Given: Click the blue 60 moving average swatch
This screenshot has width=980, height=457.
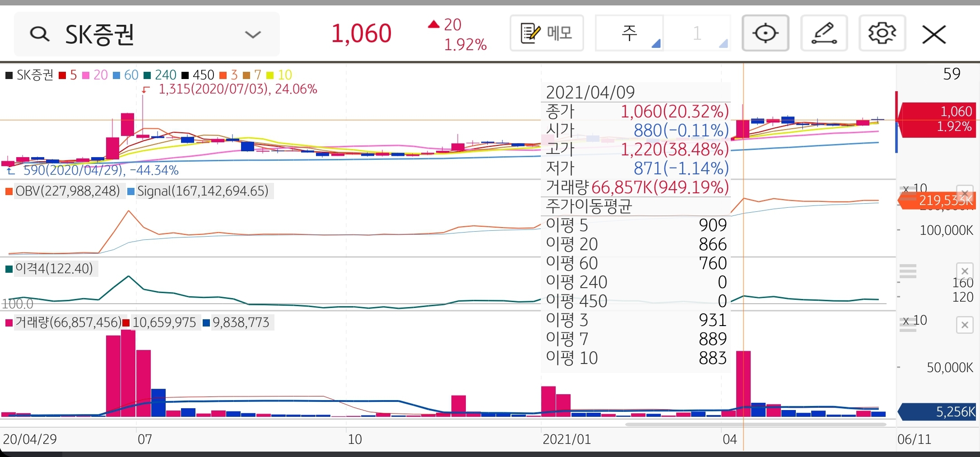Looking at the screenshot, I should point(116,75).
